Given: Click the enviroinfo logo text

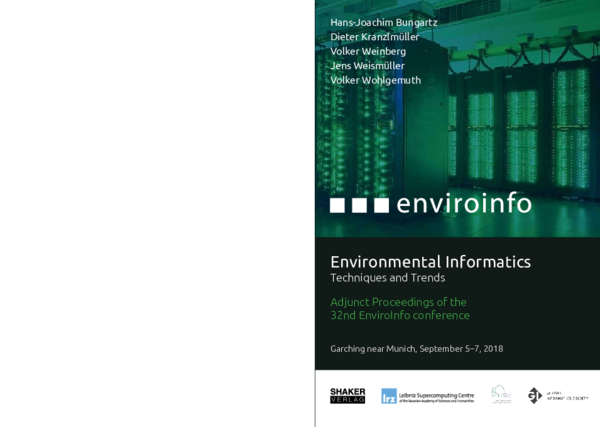Looking at the screenshot, I should click(464, 204).
